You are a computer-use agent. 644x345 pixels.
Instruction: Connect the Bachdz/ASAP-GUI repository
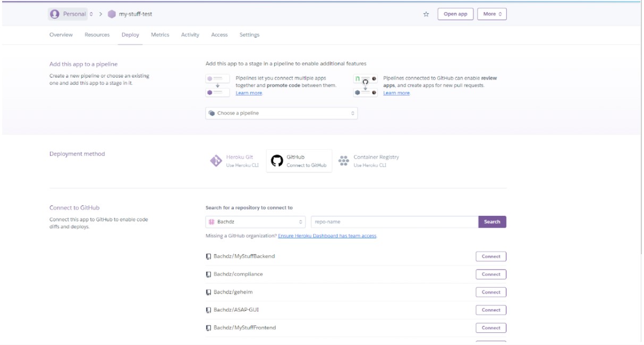click(x=491, y=310)
